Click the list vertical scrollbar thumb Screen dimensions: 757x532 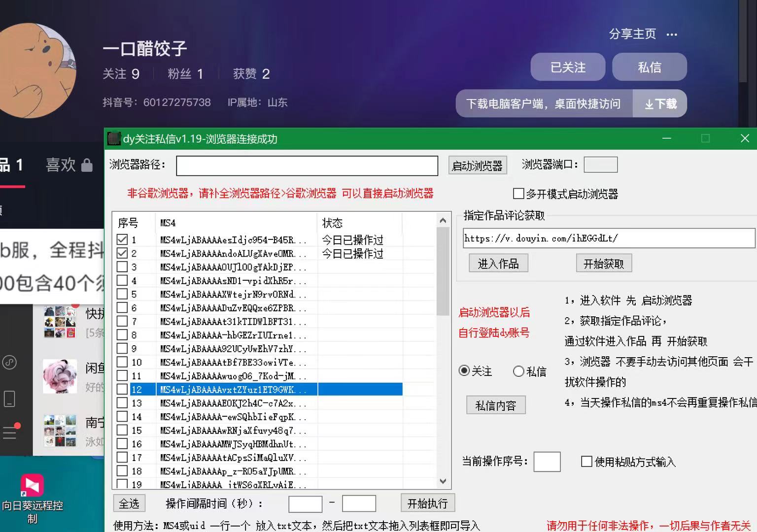click(443, 271)
